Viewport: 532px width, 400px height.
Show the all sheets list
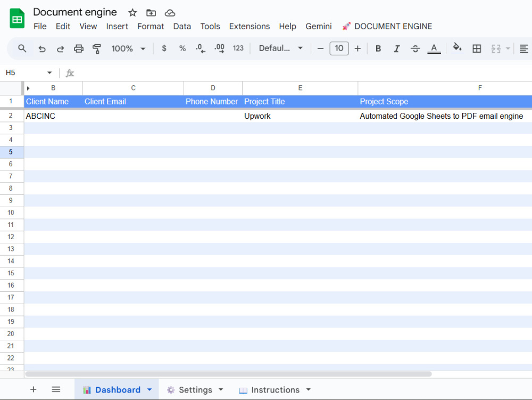pyautogui.click(x=56, y=389)
